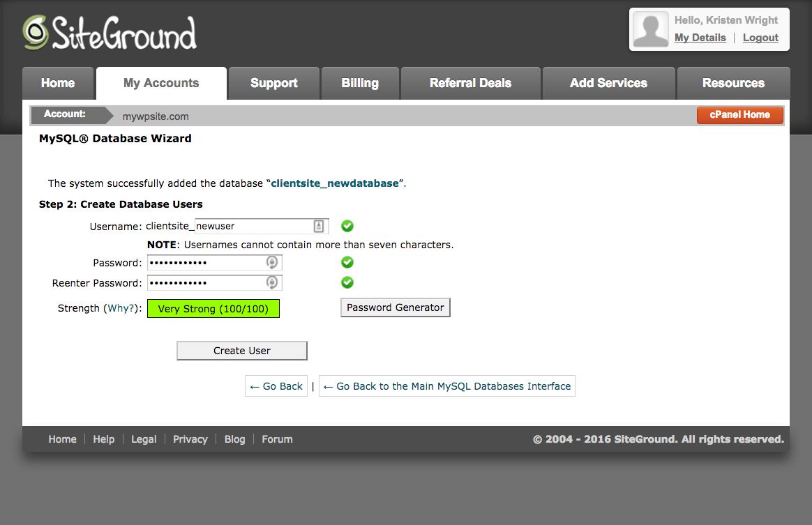Open the Support tab

pos(274,84)
